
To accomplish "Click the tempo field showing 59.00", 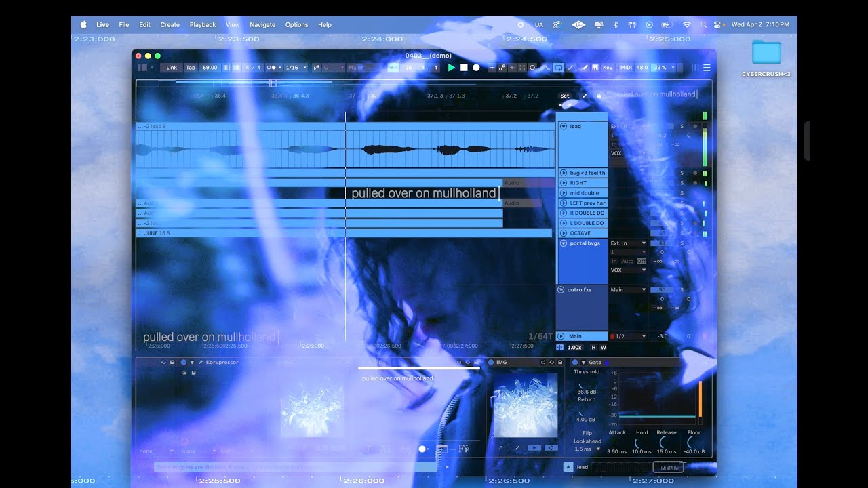I will (210, 68).
